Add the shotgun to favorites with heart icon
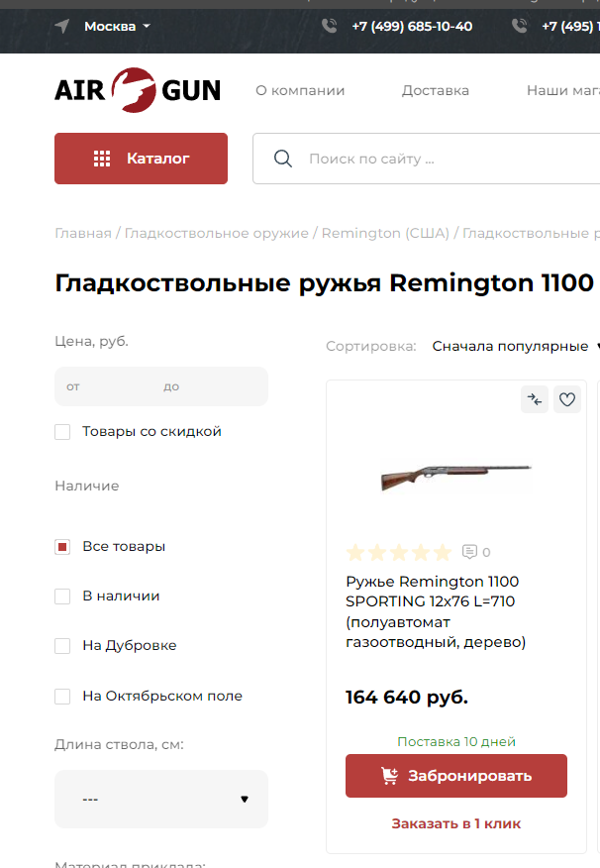 pyautogui.click(x=567, y=399)
